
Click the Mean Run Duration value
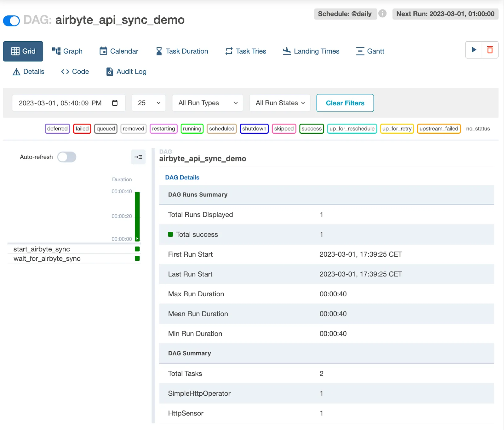coord(333,314)
